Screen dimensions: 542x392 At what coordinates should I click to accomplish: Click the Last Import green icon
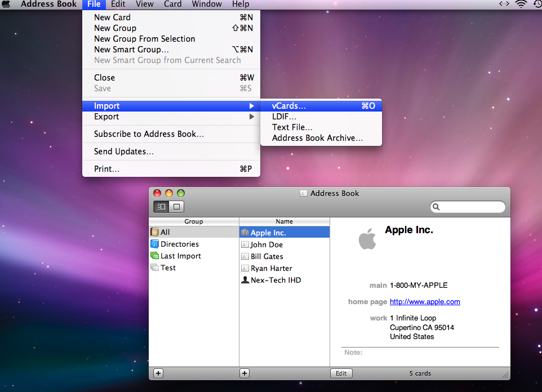(155, 256)
